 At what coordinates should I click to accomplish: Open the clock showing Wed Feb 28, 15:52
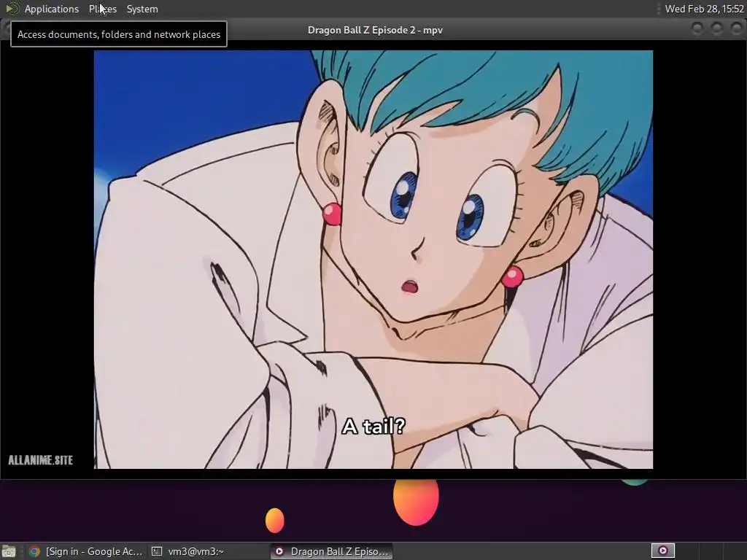pyautogui.click(x=704, y=9)
